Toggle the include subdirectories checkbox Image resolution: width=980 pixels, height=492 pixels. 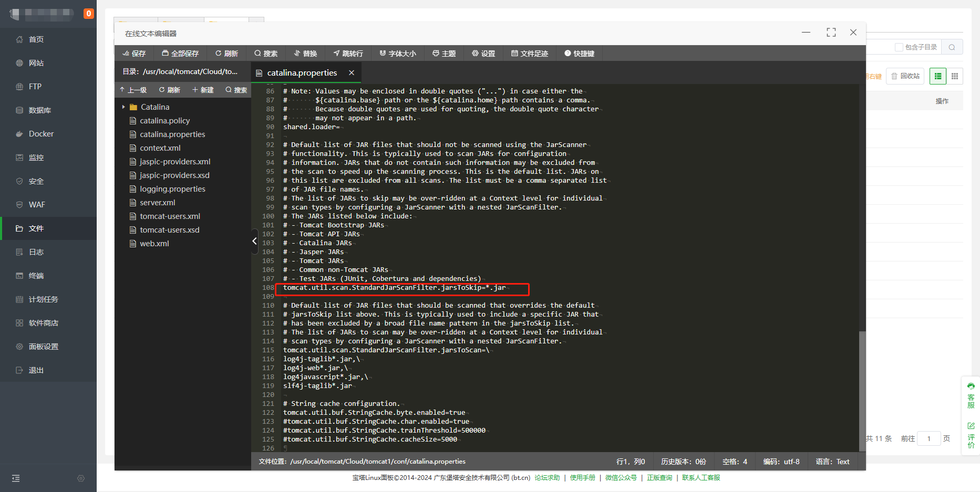(x=899, y=47)
